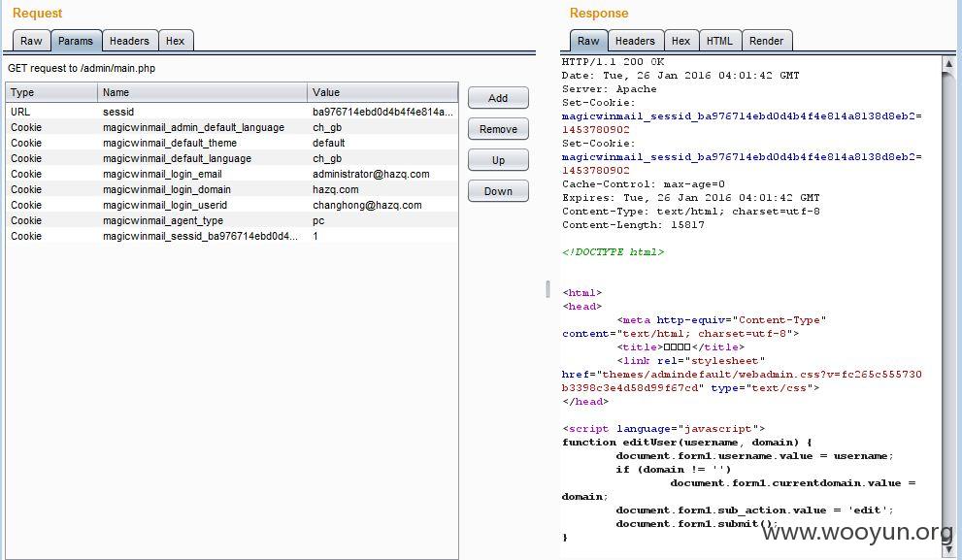Sort by the Type column header
The image size is (962, 560).
click(x=51, y=92)
